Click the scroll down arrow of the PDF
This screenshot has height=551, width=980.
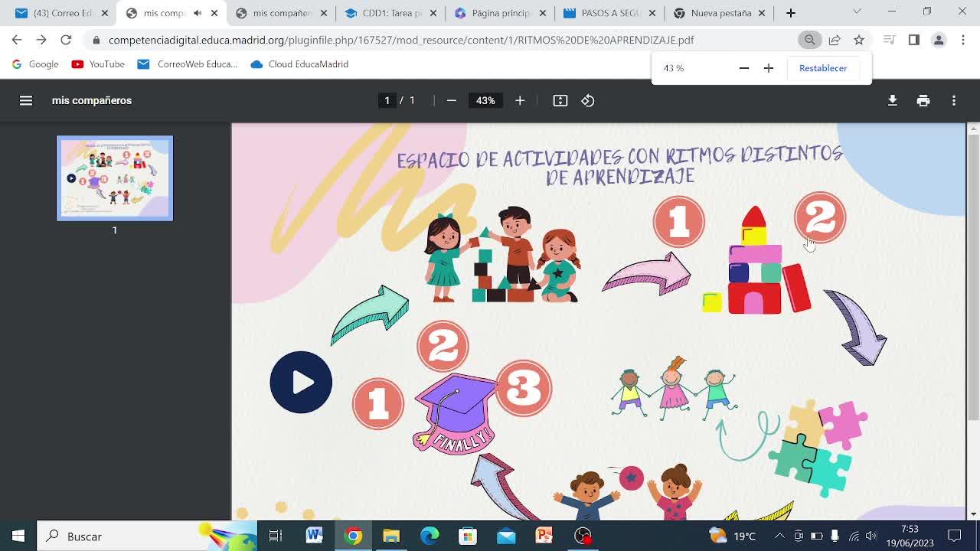(973, 514)
